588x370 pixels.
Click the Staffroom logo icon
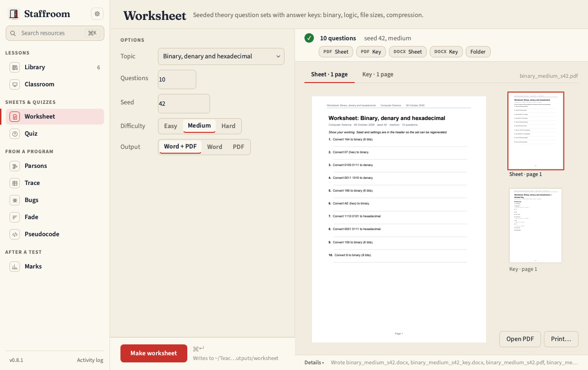pyautogui.click(x=14, y=14)
